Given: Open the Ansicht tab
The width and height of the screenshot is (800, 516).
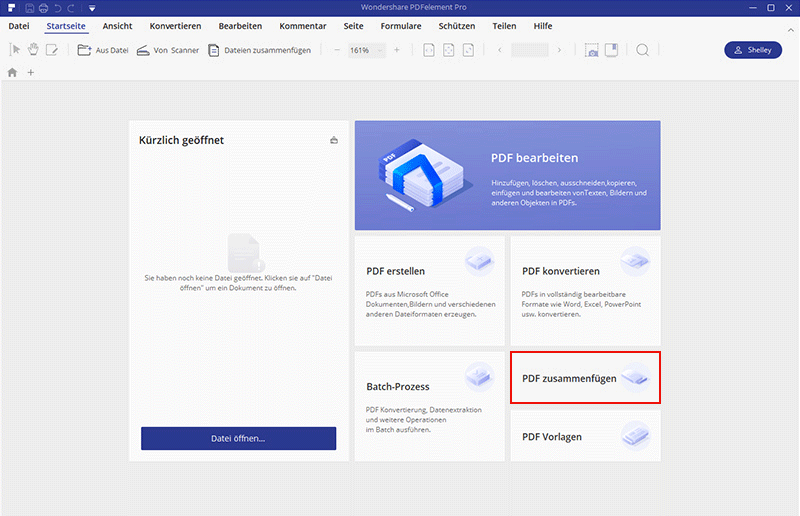Looking at the screenshot, I should point(117,26).
